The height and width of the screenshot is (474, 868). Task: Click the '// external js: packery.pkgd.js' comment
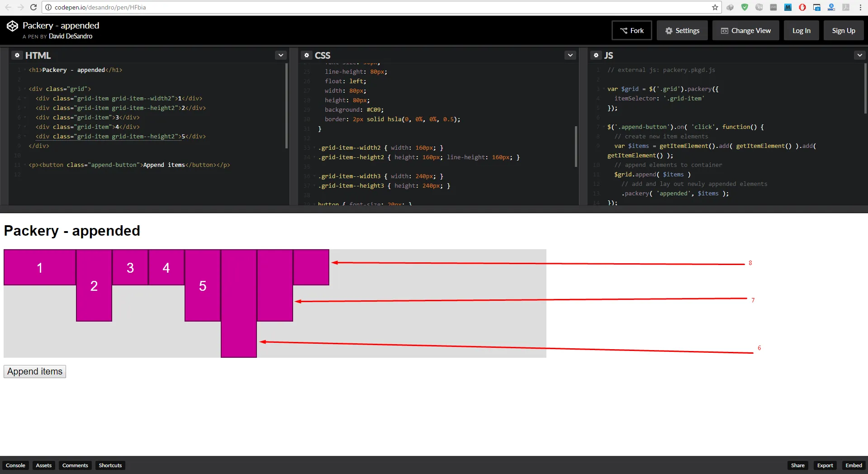661,70
